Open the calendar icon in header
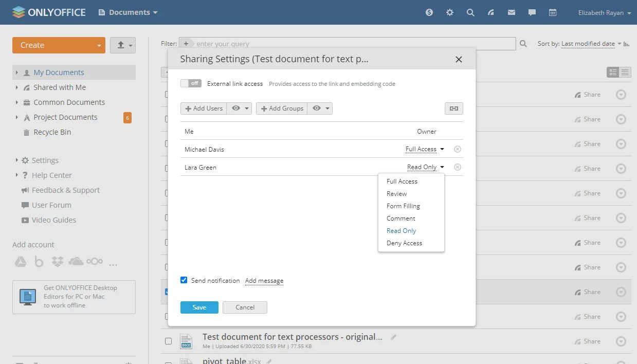 point(553,12)
